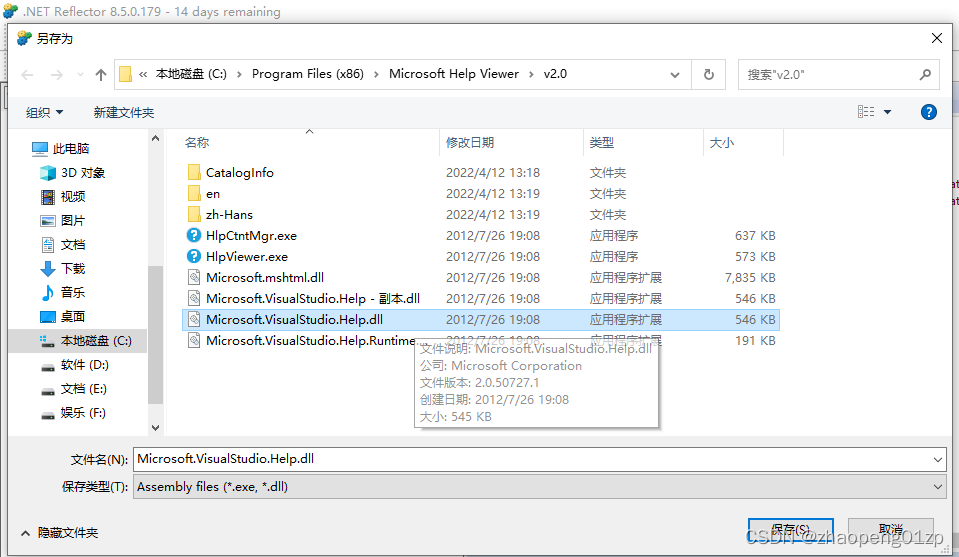Select 娱乐 (F:) drive in sidebar
Screen dimensions: 959x557
tap(73, 413)
